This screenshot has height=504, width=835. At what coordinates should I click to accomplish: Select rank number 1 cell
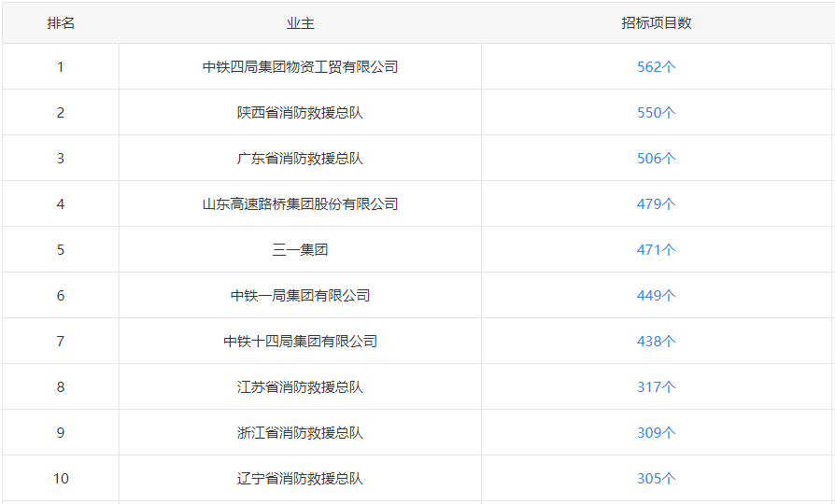[61, 67]
